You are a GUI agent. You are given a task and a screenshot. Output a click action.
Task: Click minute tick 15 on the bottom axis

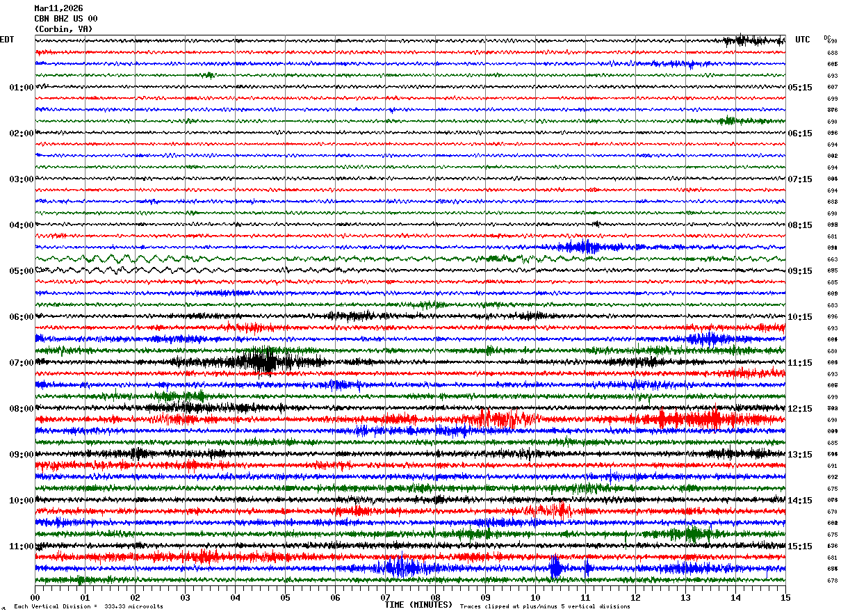785,597
